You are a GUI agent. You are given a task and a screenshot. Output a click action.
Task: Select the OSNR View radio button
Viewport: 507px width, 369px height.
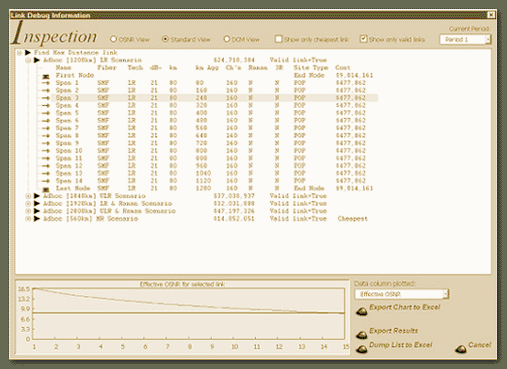click(113, 39)
